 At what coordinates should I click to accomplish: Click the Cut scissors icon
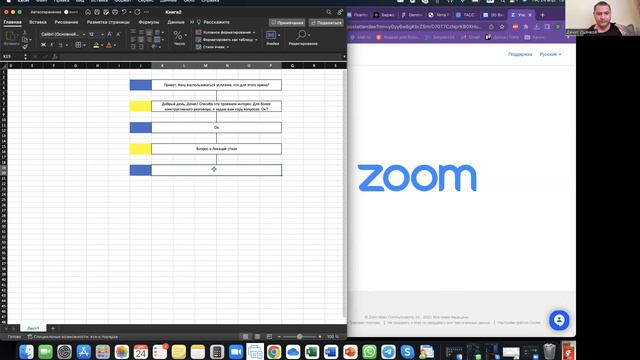tap(25, 32)
